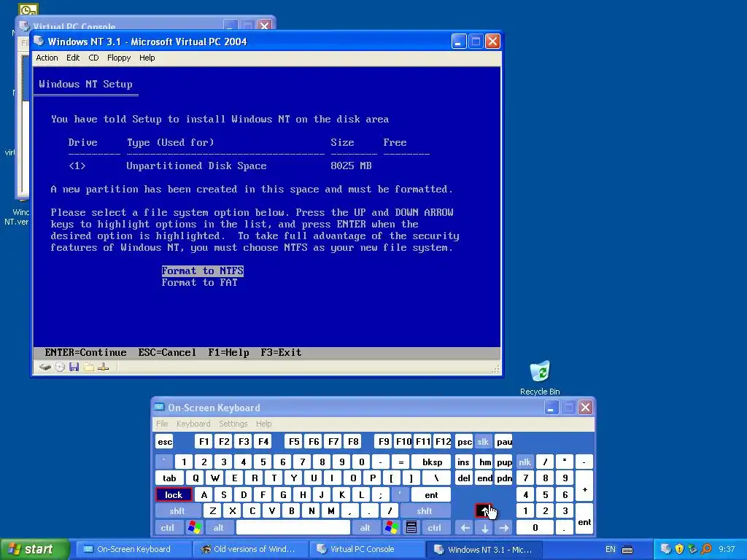Screen dimensions: 747x560
Task: Click the right arrow key on On-Screen Keyboard
Action: pos(504,528)
